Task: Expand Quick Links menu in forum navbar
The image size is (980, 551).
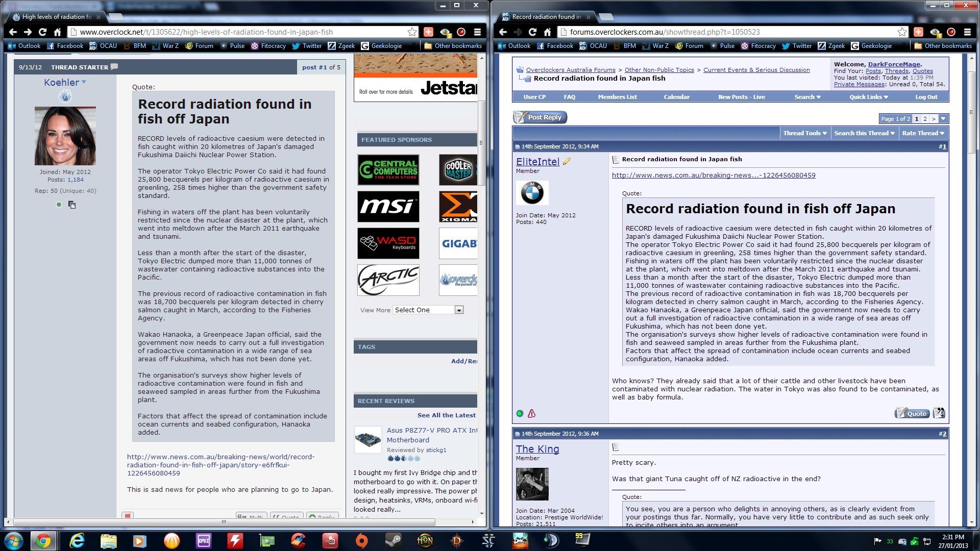Action: tap(869, 97)
